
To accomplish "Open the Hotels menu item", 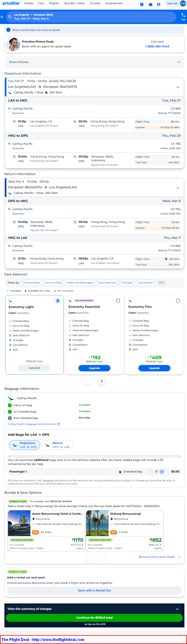I will 29,3.
